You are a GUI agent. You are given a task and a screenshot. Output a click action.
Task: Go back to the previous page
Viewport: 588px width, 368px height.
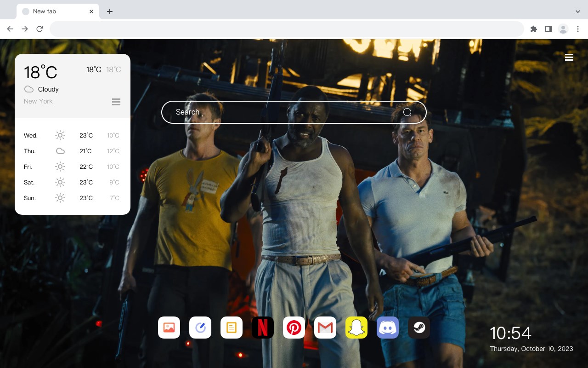10,29
